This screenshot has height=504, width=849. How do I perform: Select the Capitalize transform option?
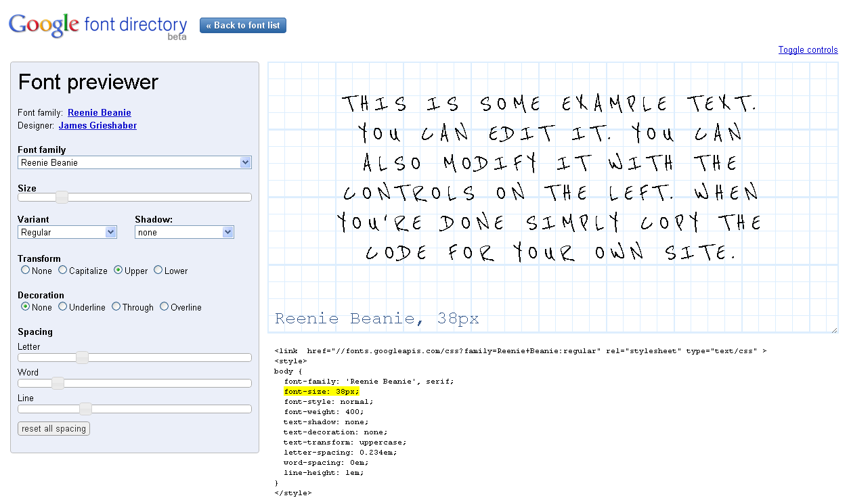[x=63, y=271]
